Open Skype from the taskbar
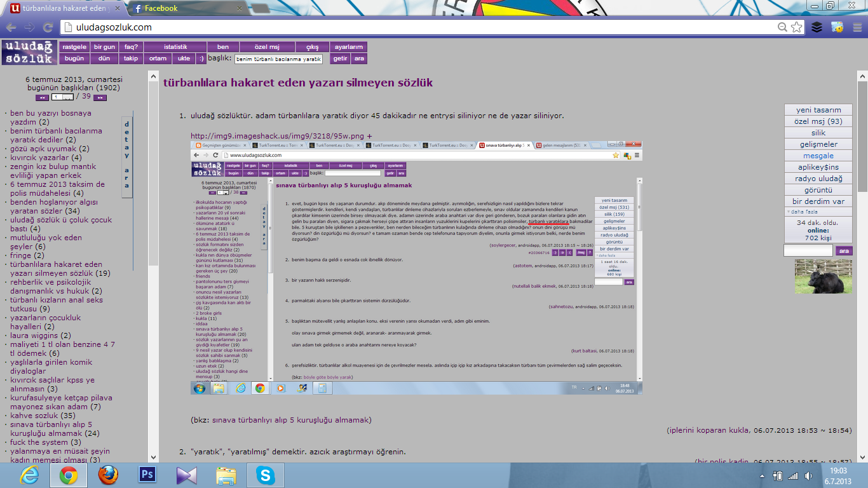Viewport: 868px width, 488px height. click(265, 475)
